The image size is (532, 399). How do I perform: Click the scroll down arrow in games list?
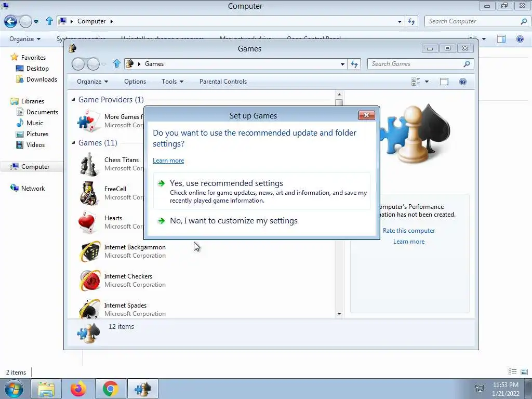tap(339, 314)
